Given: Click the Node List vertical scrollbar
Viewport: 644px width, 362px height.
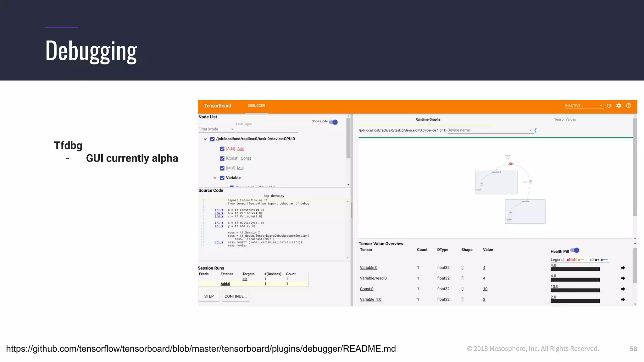Looking at the screenshot, I should click(348, 138).
